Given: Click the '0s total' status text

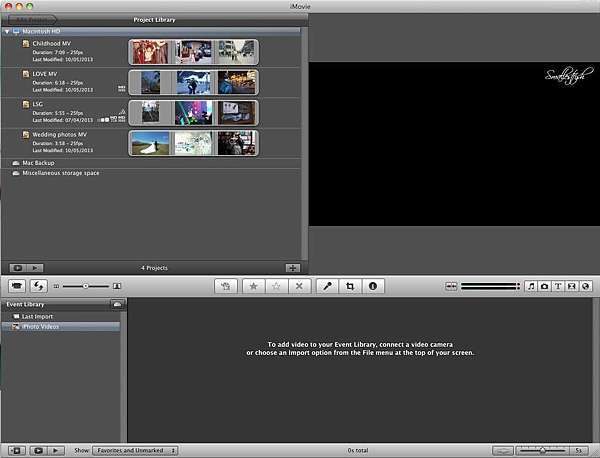Looking at the screenshot, I should point(358,450).
